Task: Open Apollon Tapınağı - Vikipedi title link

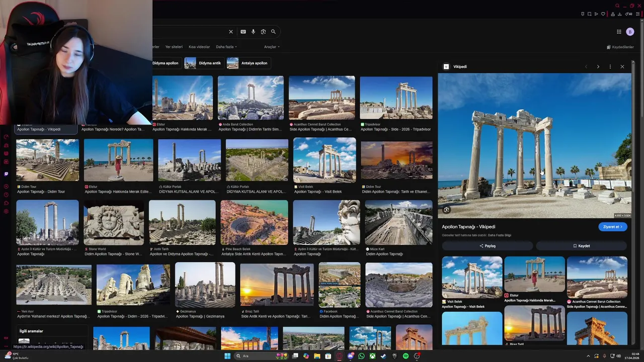Action: pos(468,227)
